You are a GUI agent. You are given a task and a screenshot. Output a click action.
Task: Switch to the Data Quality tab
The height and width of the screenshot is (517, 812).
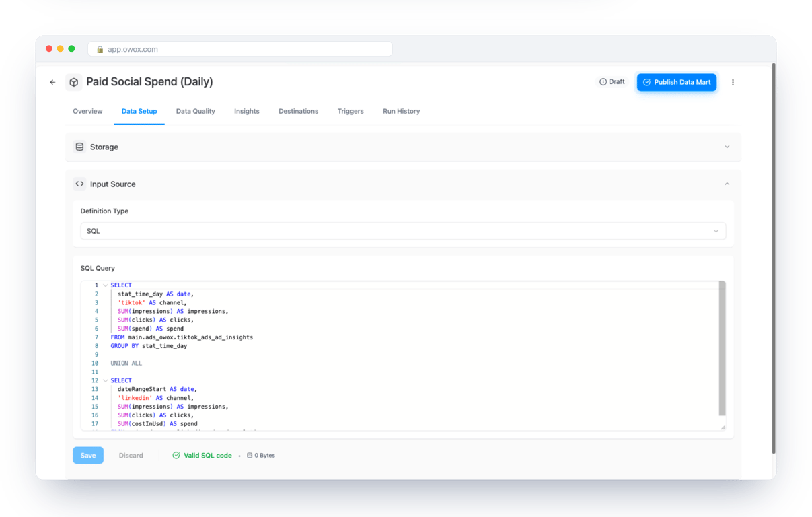[x=196, y=111]
